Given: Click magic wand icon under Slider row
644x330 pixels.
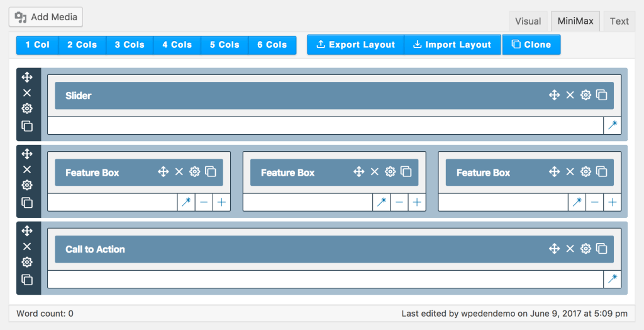Looking at the screenshot, I should [x=613, y=125].
